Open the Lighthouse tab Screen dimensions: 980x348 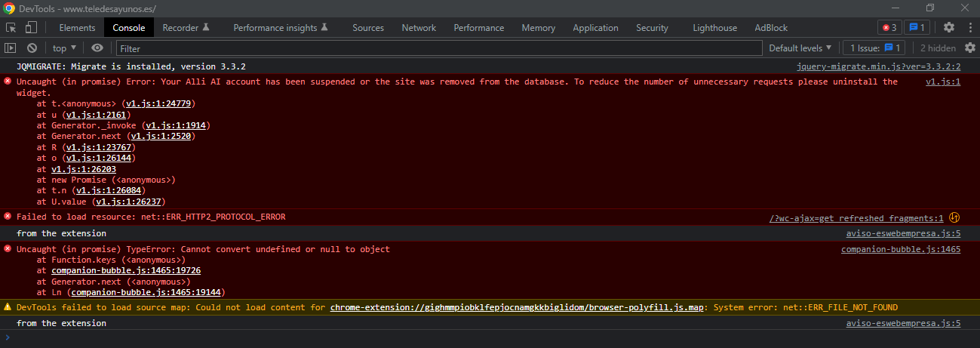(715, 28)
